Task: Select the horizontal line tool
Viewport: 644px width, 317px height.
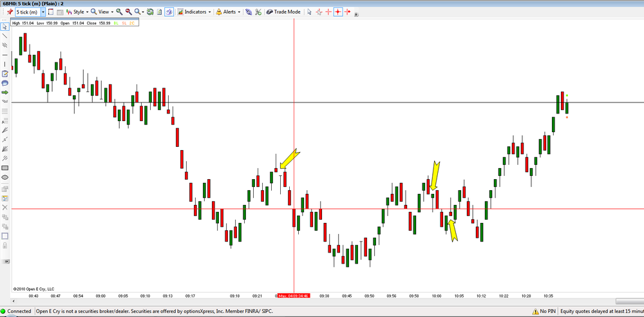Action: [x=5, y=55]
